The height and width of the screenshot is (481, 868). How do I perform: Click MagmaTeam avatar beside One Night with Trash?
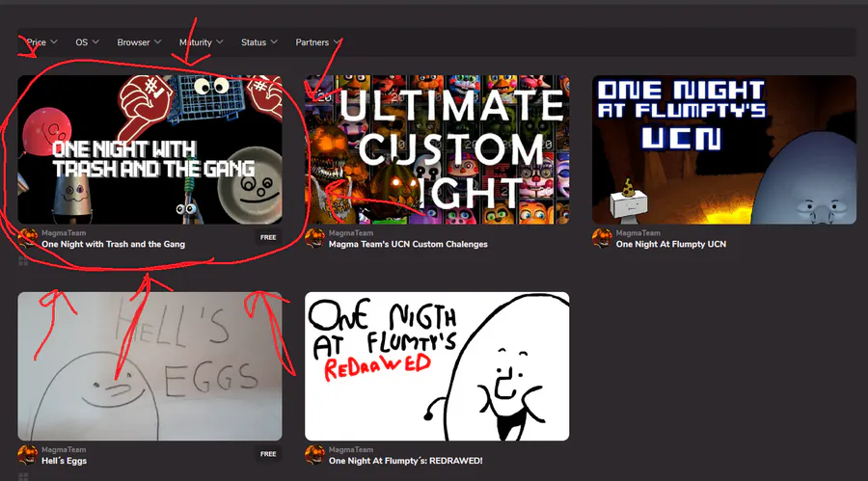coord(28,238)
